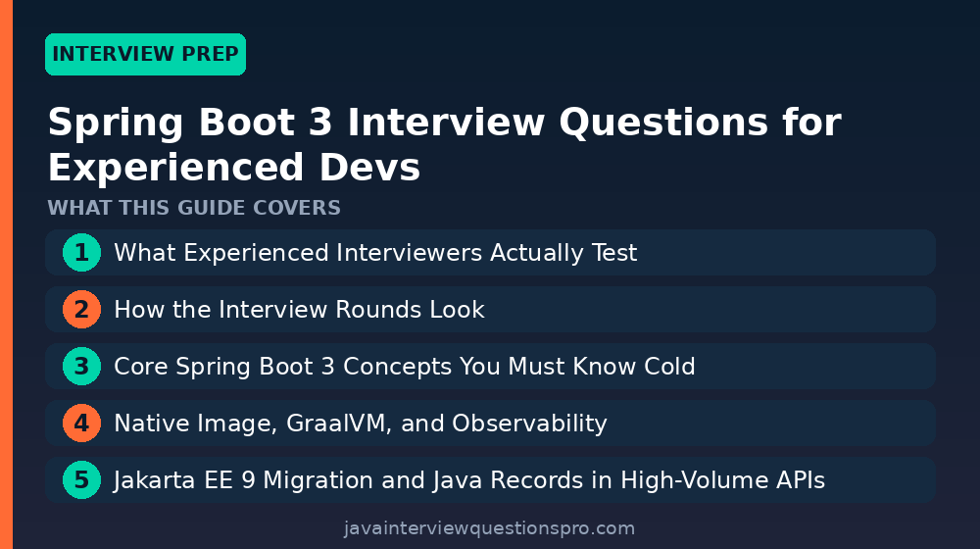The width and height of the screenshot is (980, 549).
Task: Open the javainterviewquestionspro.com link
Action: click(489, 528)
